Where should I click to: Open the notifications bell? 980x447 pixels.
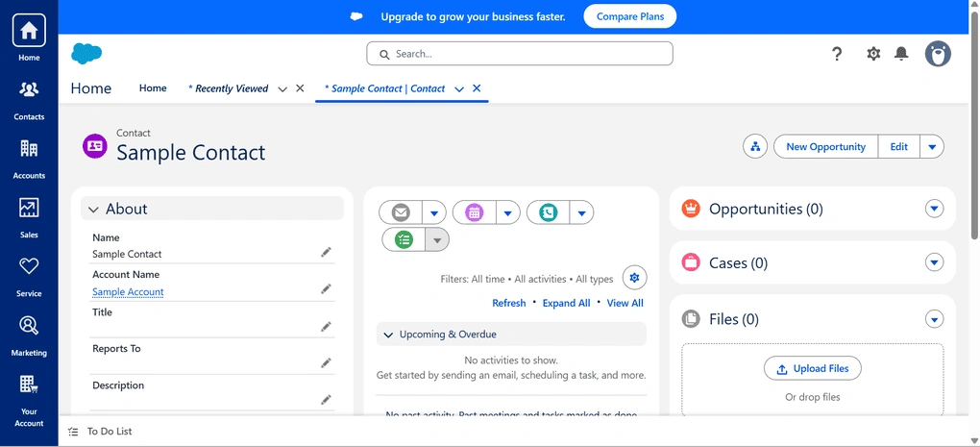tap(900, 54)
